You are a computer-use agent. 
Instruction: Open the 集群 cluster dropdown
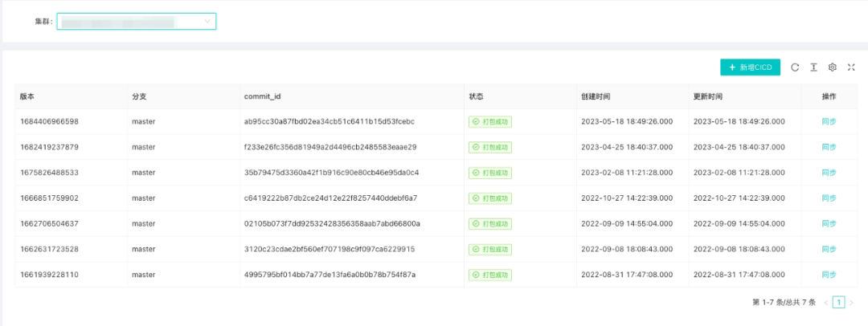136,22
